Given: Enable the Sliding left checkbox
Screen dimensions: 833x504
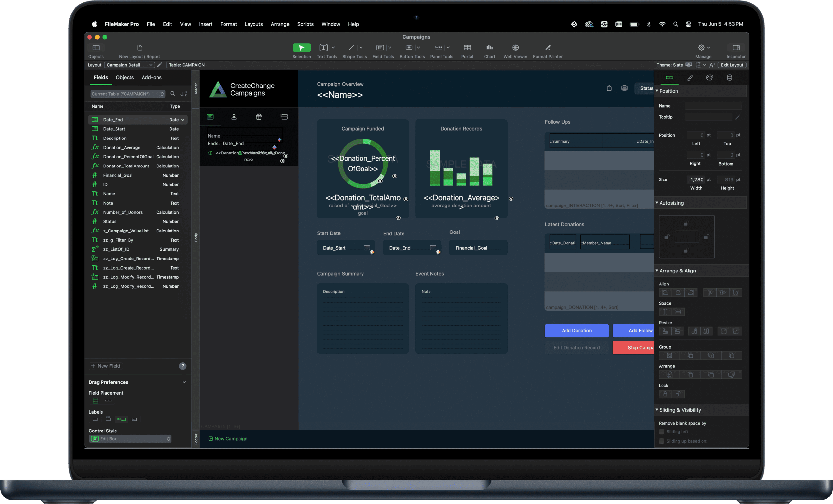Looking at the screenshot, I should pyautogui.click(x=662, y=431).
